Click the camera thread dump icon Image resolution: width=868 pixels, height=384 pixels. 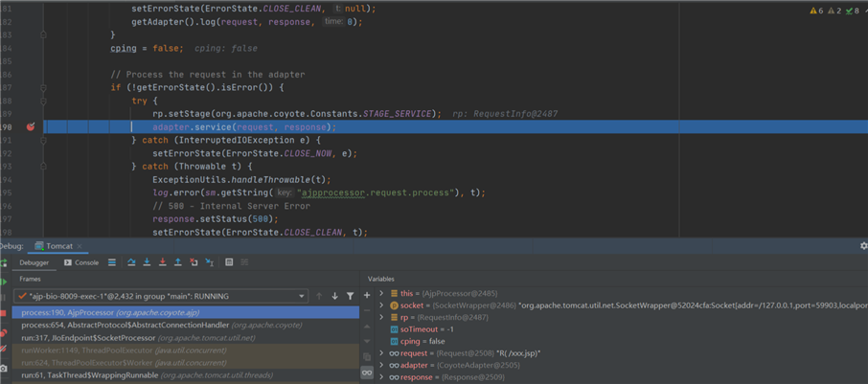tap(3, 369)
